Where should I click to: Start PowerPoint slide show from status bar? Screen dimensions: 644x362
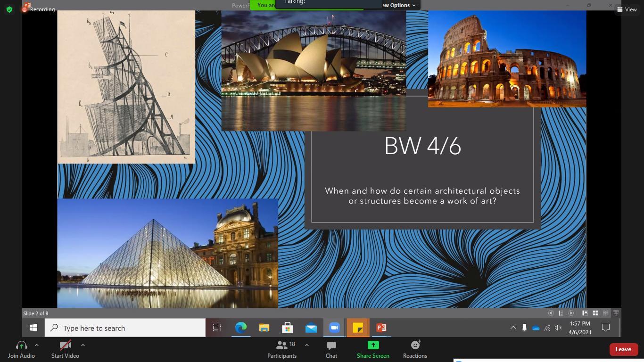[616, 313]
